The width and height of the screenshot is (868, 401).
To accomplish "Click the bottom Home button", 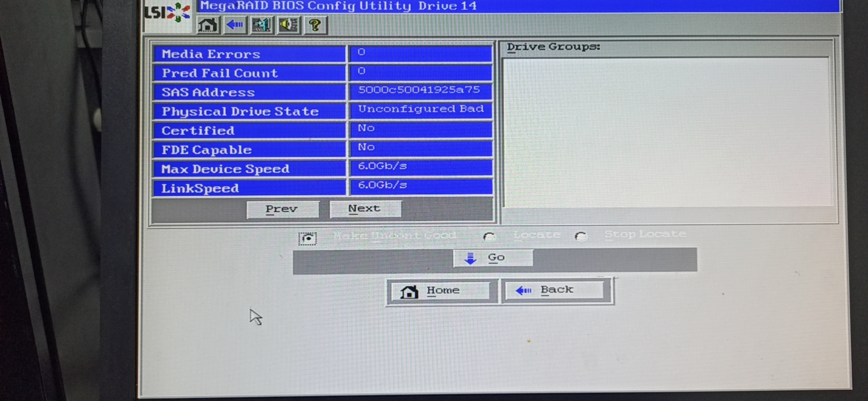I will pyautogui.click(x=442, y=291).
